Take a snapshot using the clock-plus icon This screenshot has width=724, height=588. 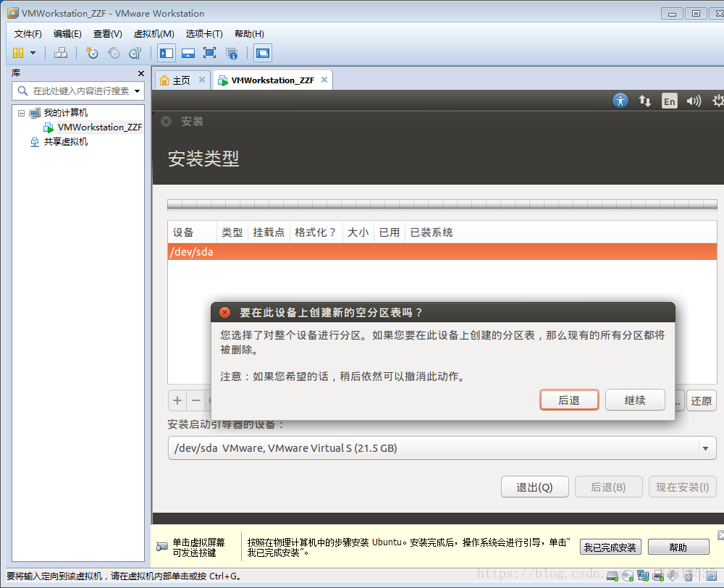92,53
